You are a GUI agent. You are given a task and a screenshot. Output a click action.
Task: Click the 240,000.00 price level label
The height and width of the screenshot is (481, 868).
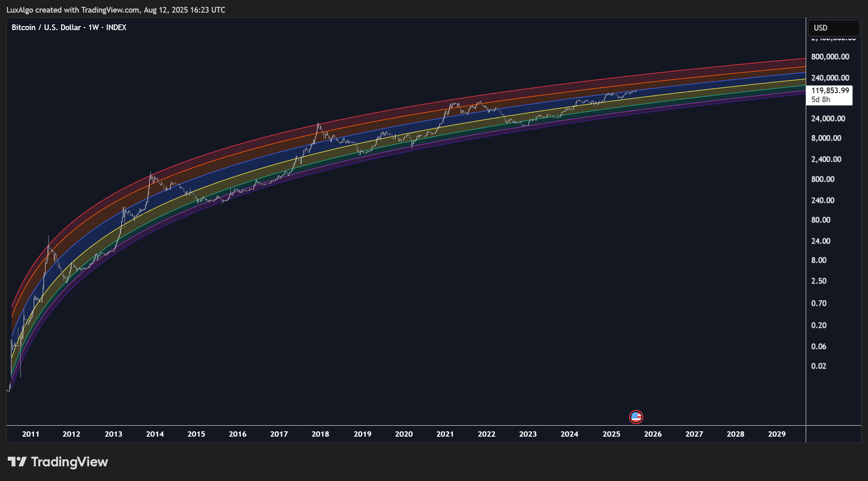pos(830,78)
